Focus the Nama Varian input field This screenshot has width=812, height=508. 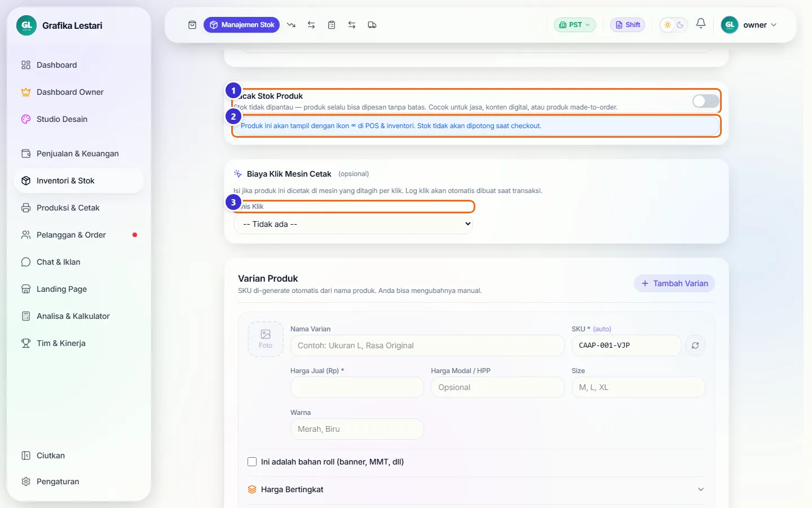[x=427, y=345]
